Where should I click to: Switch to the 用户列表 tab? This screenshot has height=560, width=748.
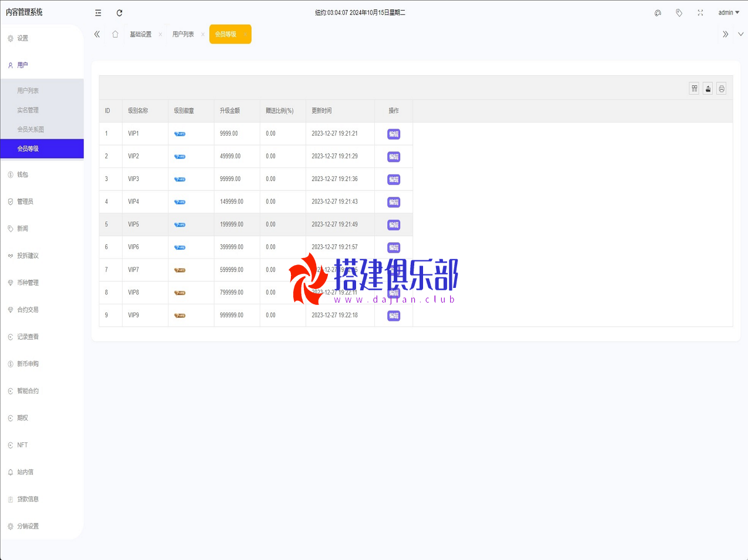[x=183, y=34]
